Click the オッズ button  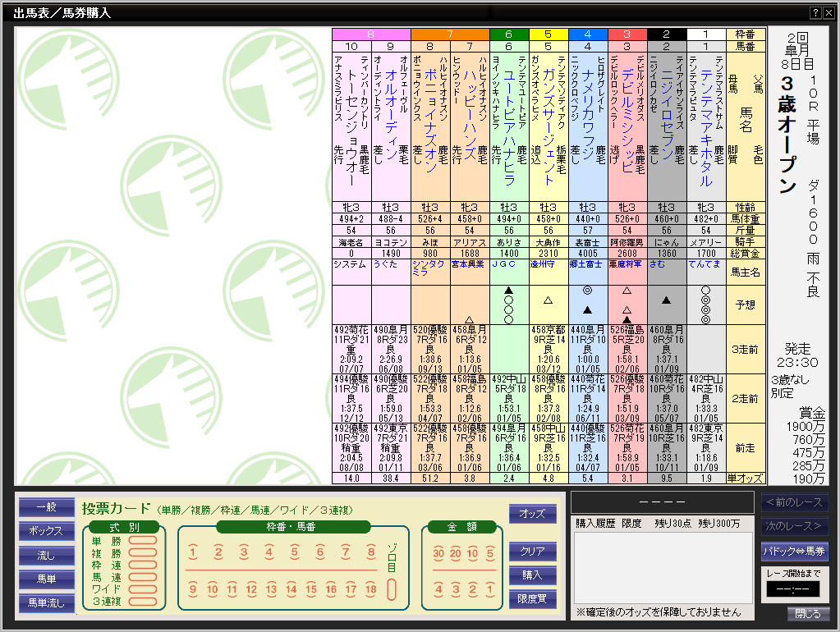[533, 514]
